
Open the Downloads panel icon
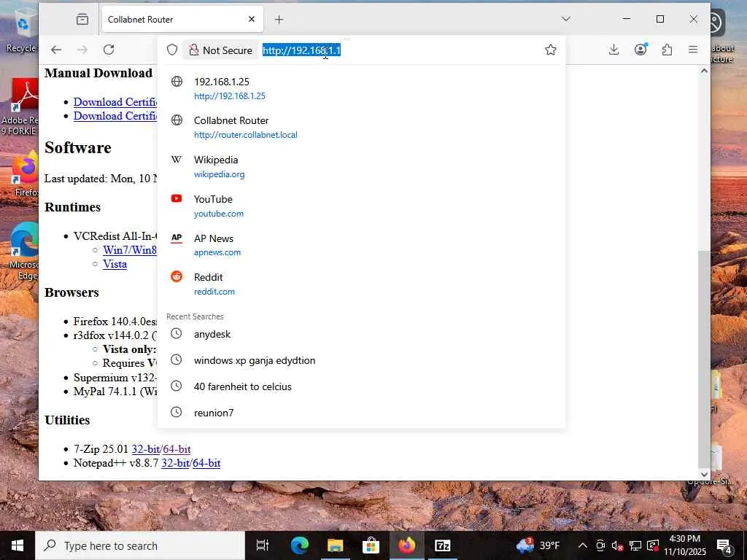pyautogui.click(x=614, y=50)
